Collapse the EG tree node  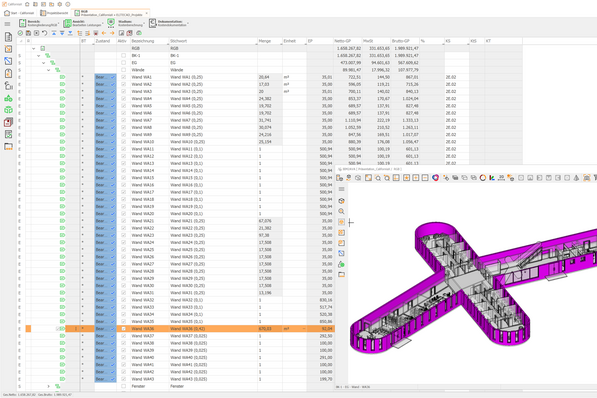(x=43, y=63)
